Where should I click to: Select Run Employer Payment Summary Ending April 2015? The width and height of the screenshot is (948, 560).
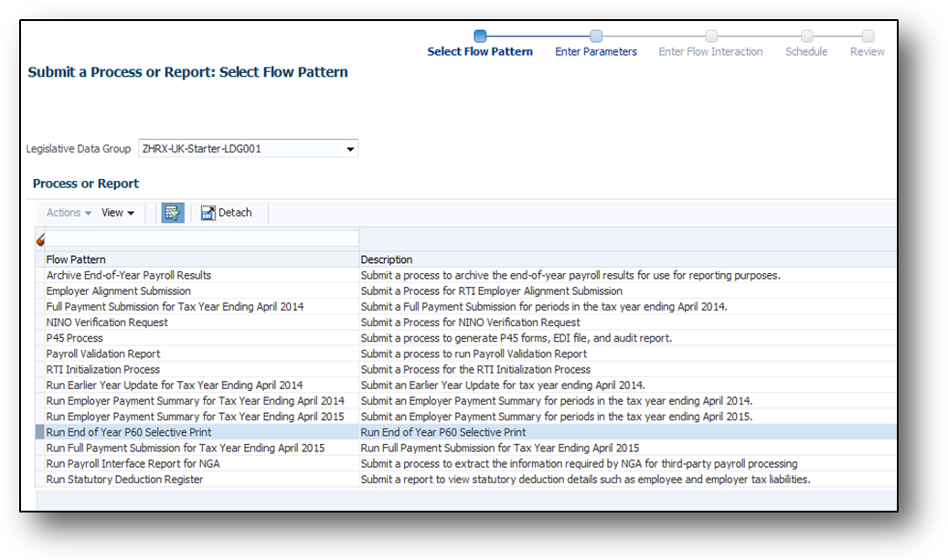coord(196,417)
